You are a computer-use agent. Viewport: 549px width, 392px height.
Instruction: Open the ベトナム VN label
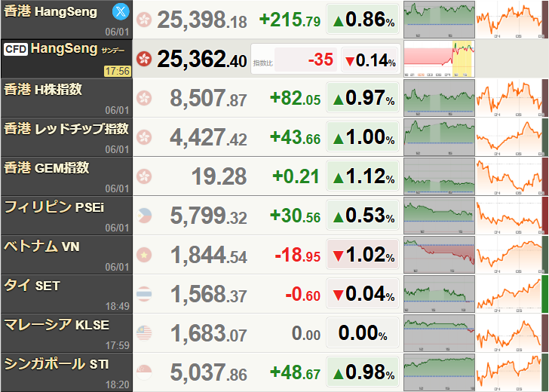41,247
